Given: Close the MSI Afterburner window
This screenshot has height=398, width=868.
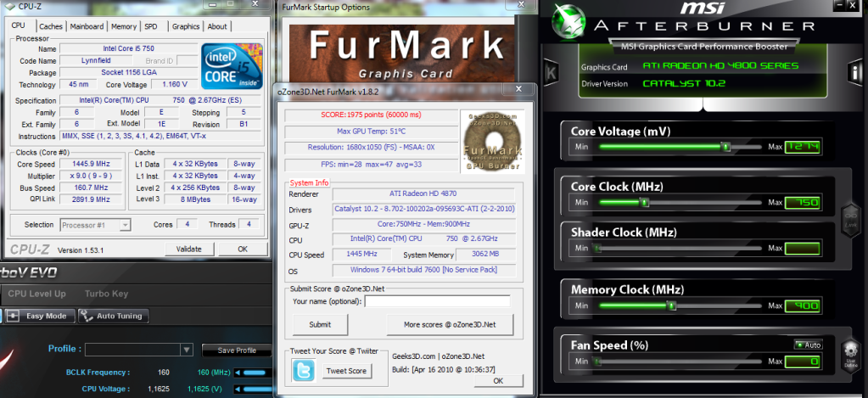Looking at the screenshot, I should (851, 6).
